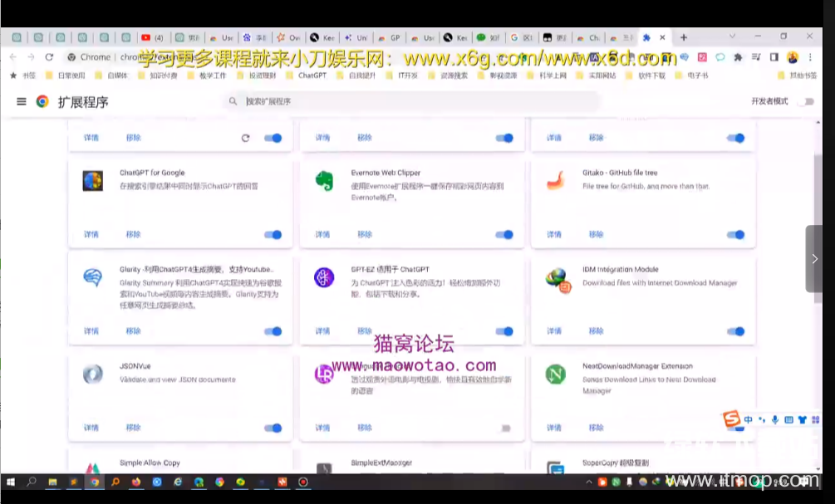Turn off the JSONVue extension toggle
The image size is (835, 504).
coord(273,428)
